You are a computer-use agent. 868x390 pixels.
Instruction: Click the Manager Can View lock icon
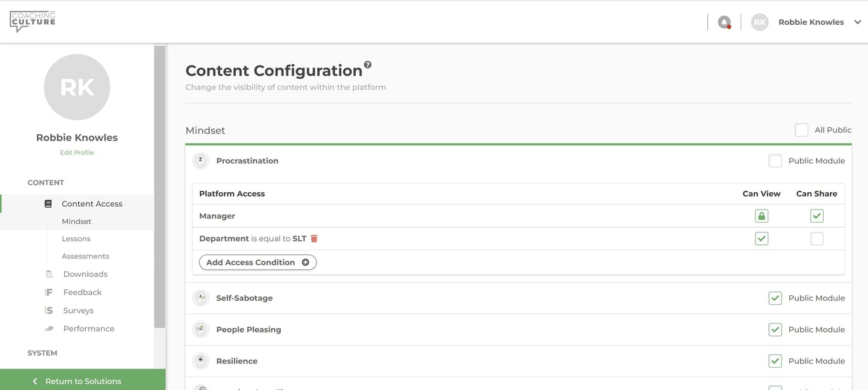(x=761, y=216)
